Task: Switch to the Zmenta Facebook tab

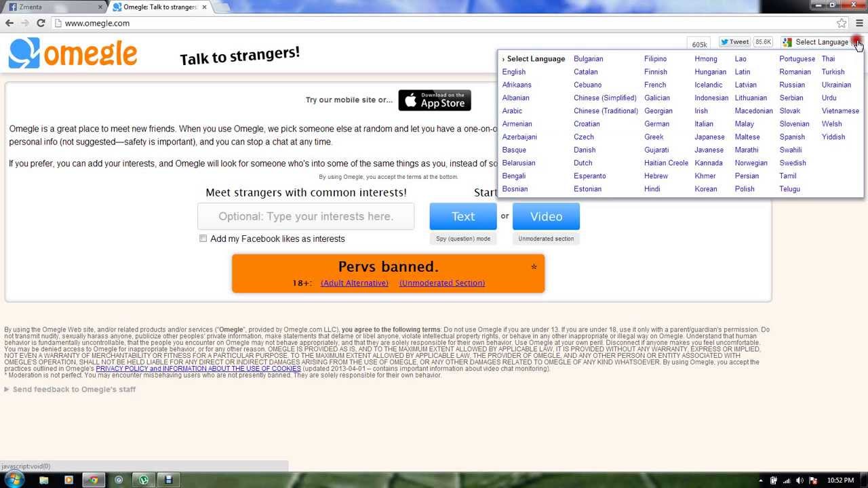Action: 54,7
